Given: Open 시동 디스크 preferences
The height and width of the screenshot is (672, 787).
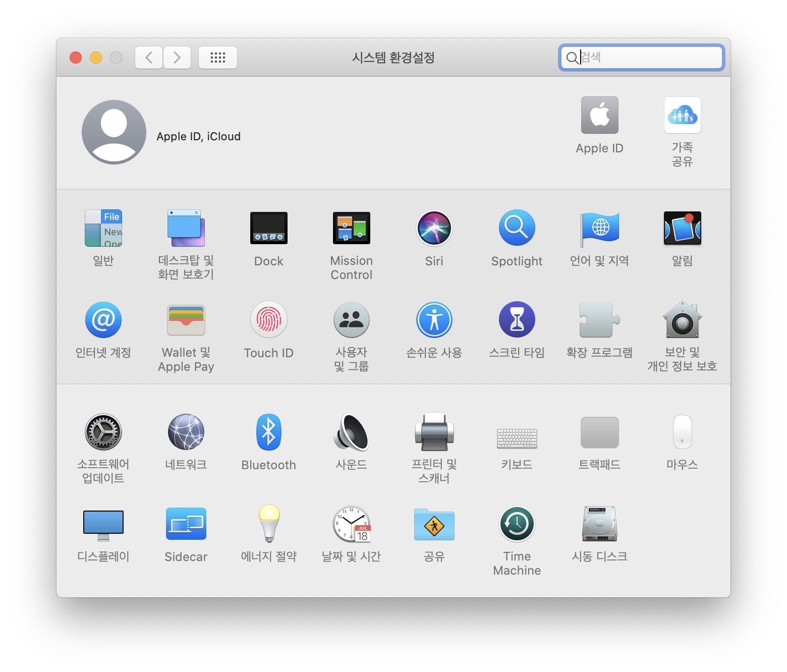Looking at the screenshot, I should pos(599,524).
